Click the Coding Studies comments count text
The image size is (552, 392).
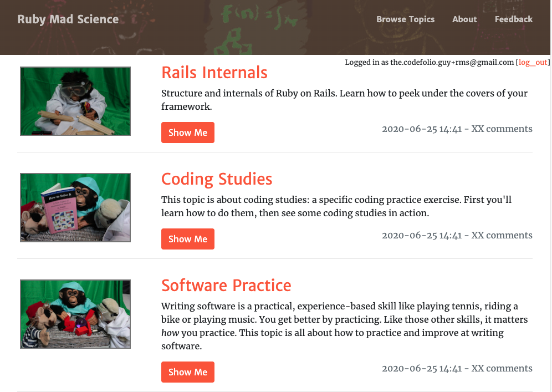[502, 235]
